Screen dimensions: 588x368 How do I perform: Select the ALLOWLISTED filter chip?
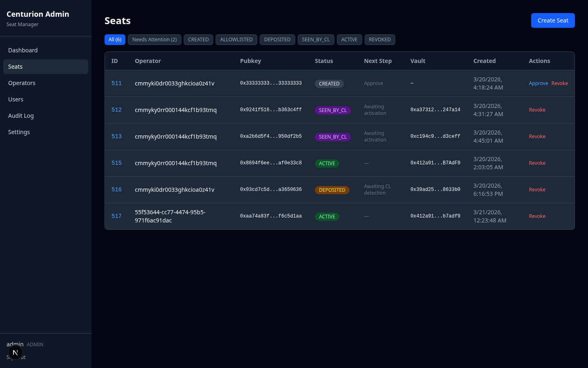point(236,40)
